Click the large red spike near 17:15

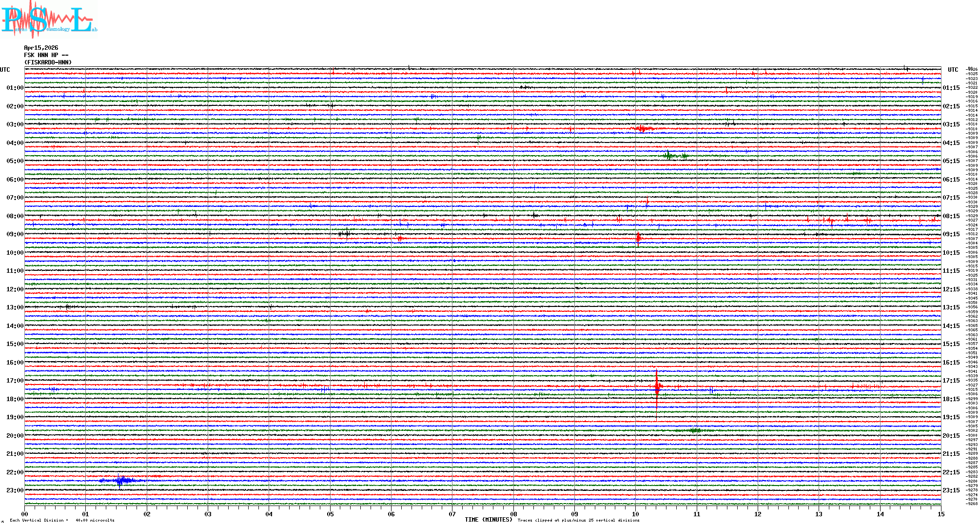coord(657,386)
